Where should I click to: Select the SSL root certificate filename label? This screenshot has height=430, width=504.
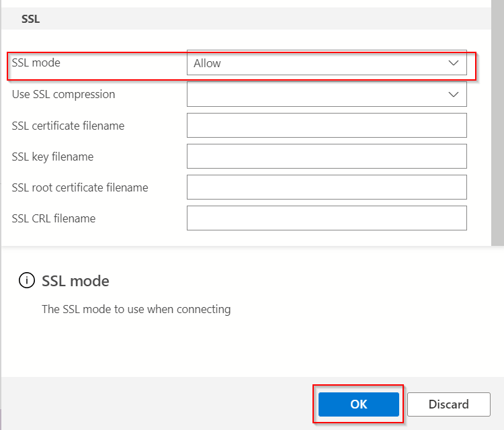[x=80, y=187]
